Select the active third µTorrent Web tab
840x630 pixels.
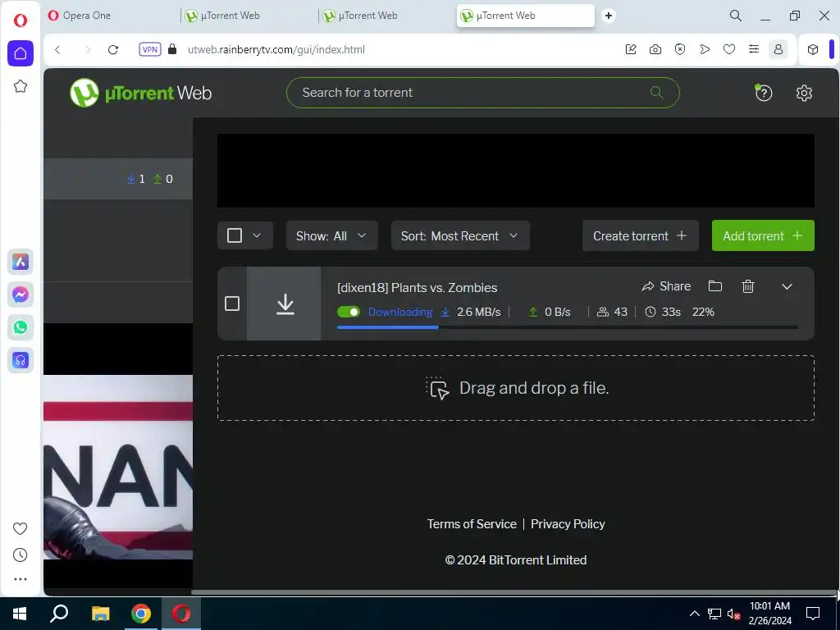(526, 16)
